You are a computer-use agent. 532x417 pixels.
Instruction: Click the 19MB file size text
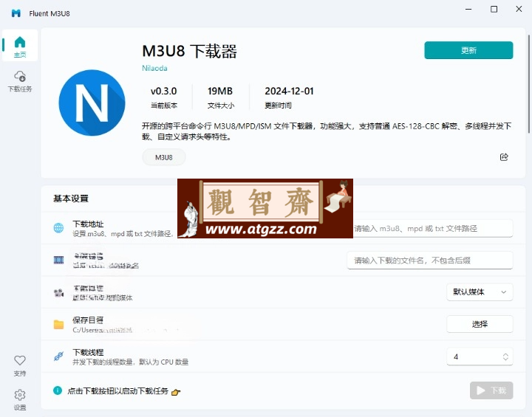[220, 92]
